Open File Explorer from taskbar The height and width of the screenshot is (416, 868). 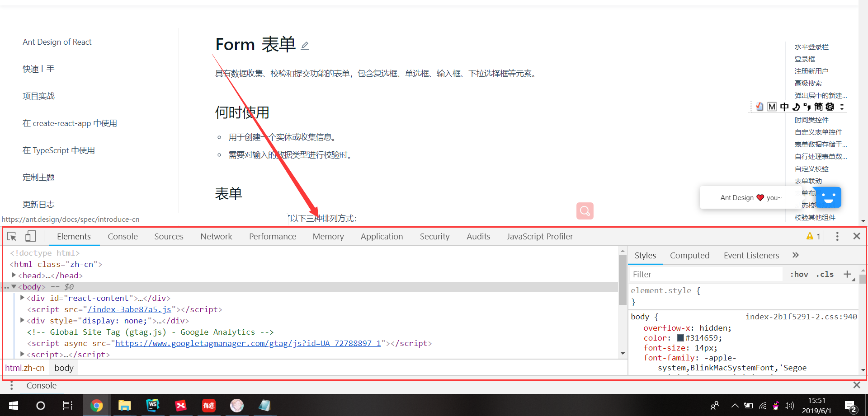pyautogui.click(x=125, y=405)
